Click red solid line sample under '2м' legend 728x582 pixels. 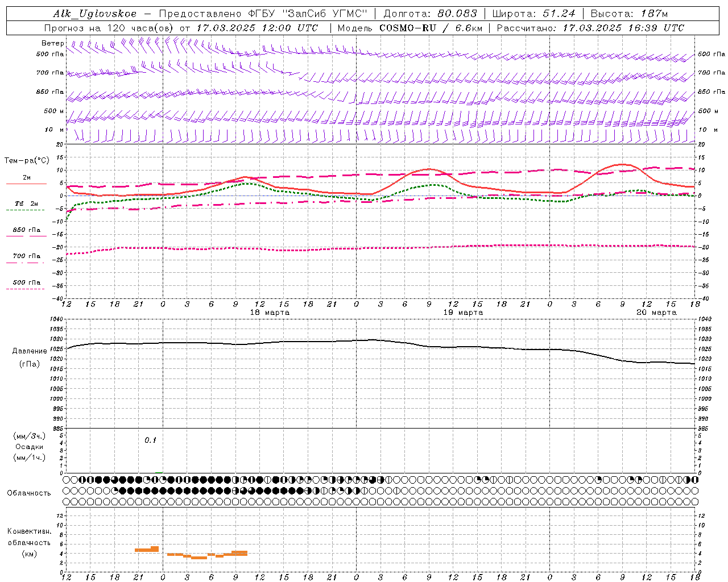click(26, 184)
